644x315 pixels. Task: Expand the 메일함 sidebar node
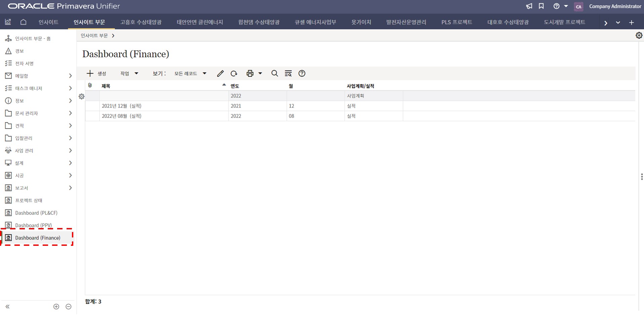tap(70, 76)
